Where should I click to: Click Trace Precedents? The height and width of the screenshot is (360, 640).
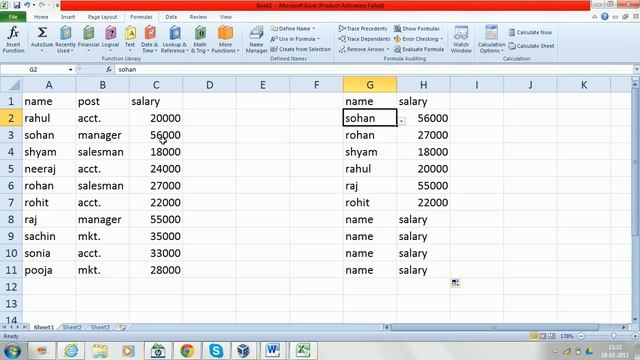363,29
